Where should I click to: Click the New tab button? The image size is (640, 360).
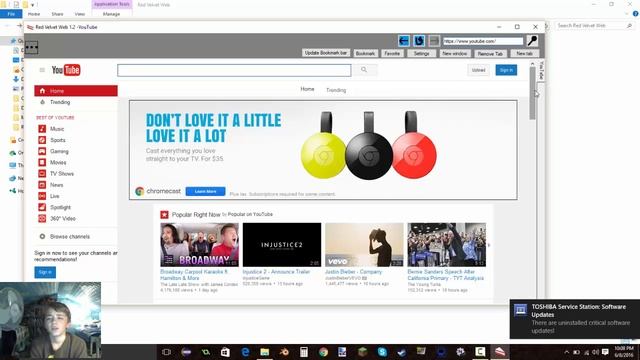coord(524,53)
